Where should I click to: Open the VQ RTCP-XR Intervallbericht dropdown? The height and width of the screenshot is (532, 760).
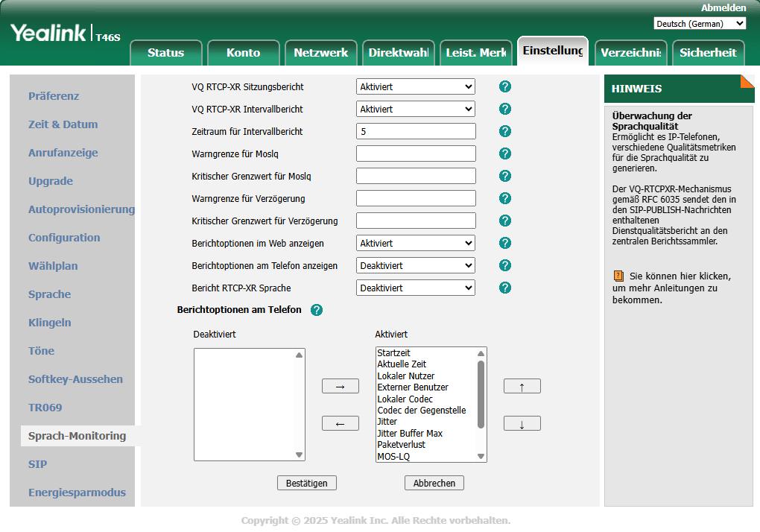coord(415,109)
